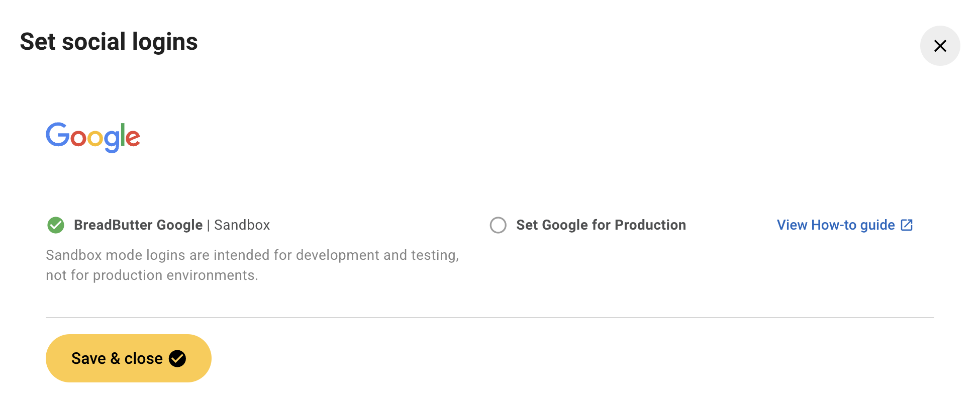Click the "Sandbox" mode text label
This screenshot has width=980, height=399.
pyautogui.click(x=242, y=225)
